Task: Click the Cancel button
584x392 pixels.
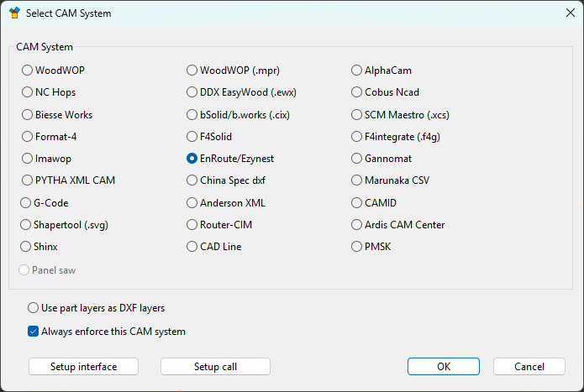Action: coord(529,367)
